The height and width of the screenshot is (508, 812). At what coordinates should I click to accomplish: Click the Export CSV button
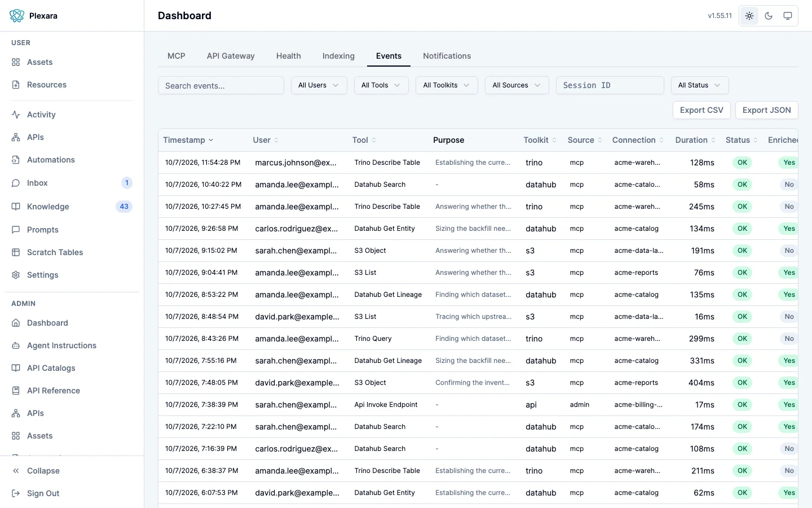tap(701, 110)
